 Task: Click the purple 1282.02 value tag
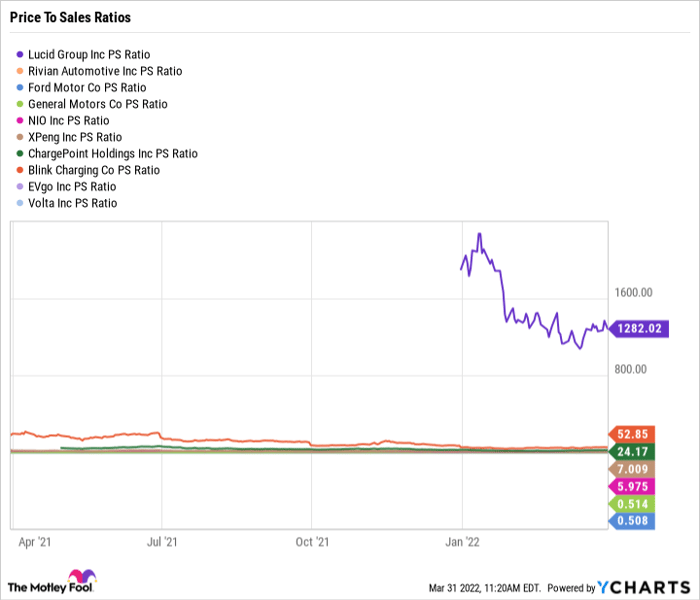(639, 328)
